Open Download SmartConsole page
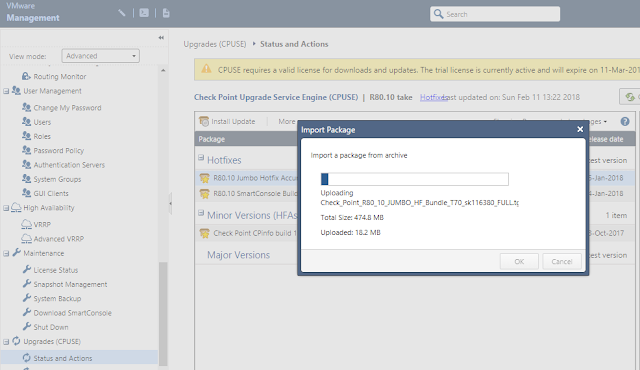The image size is (640, 370). 72,312
